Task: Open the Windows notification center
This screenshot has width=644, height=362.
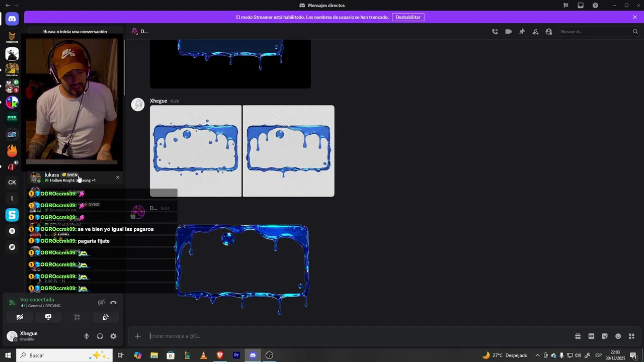Action: [x=633, y=355]
